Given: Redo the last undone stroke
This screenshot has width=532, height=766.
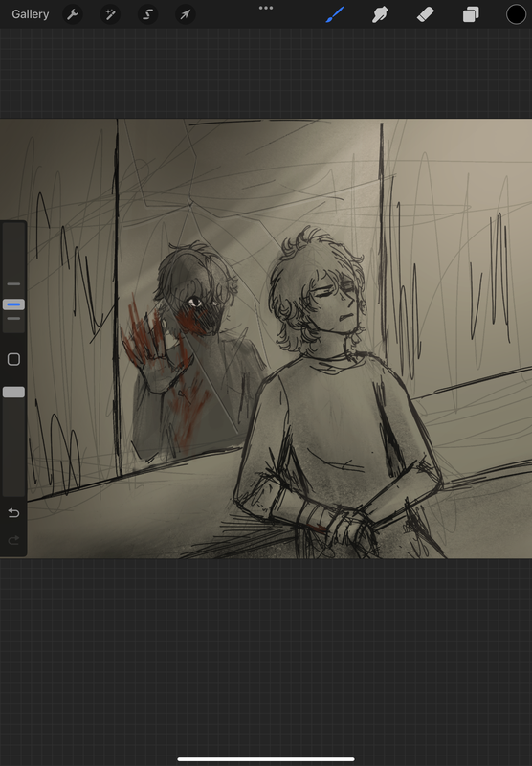Looking at the screenshot, I should coord(13,540).
